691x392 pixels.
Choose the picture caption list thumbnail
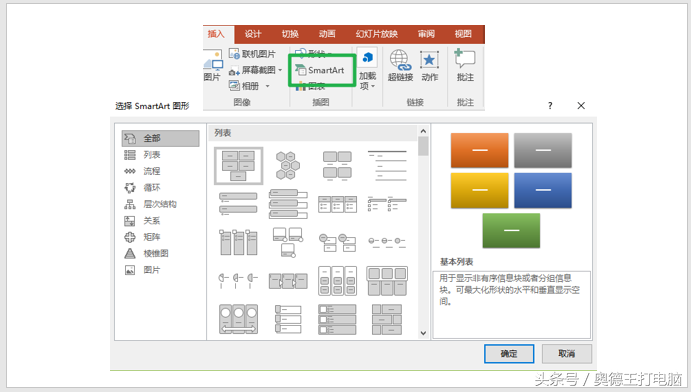(x=337, y=166)
